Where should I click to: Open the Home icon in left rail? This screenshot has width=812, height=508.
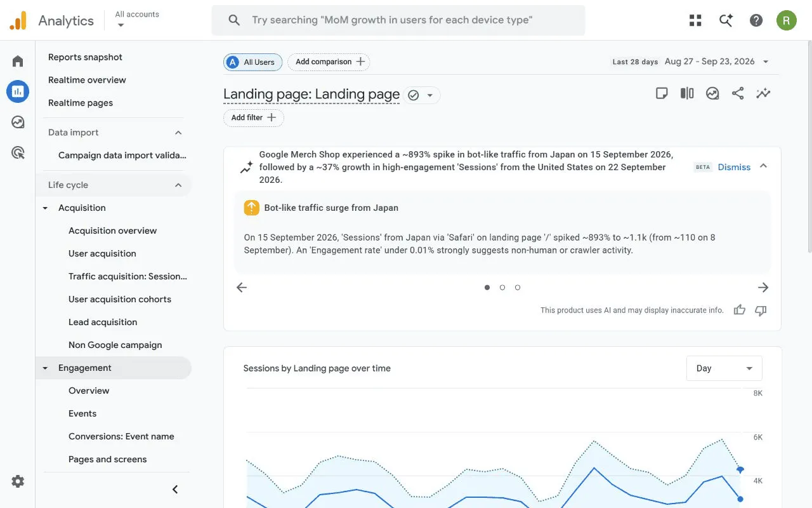pos(18,61)
